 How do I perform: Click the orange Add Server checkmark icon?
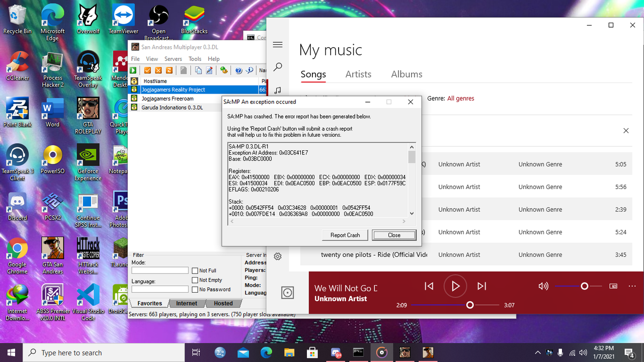coord(147,70)
